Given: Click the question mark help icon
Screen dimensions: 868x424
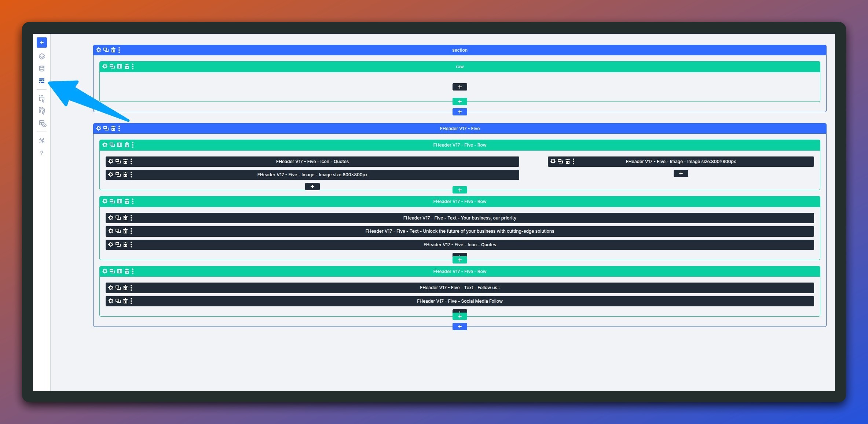Looking at the screenshot, I should point(42,153).
